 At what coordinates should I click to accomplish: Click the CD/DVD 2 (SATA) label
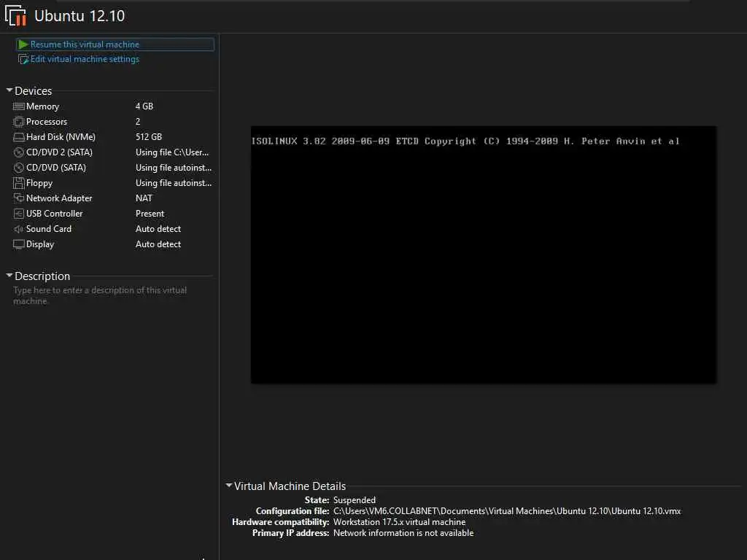(59, 152)
